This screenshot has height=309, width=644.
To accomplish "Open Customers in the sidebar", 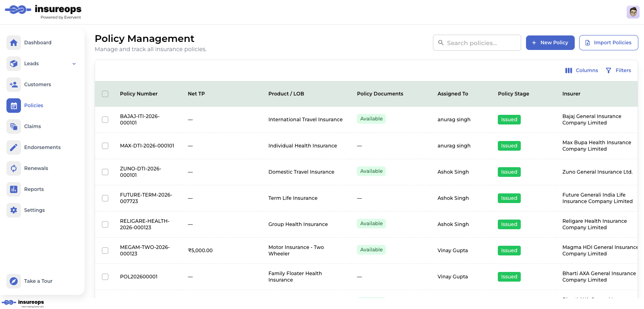I will click(37, 85).
